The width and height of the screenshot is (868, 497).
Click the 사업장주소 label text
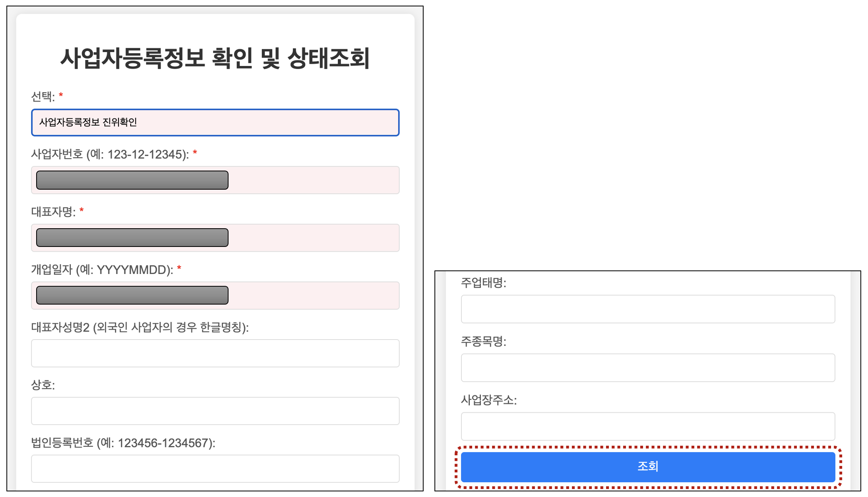point(488,400)
